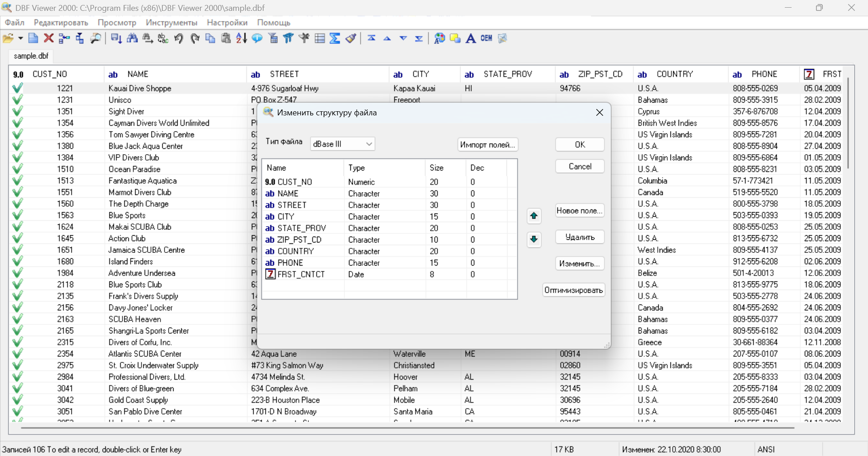This screenshot has height=456, width=868.
Task: Toggle the checkmark for record 1221
Action: pos(17,88)
